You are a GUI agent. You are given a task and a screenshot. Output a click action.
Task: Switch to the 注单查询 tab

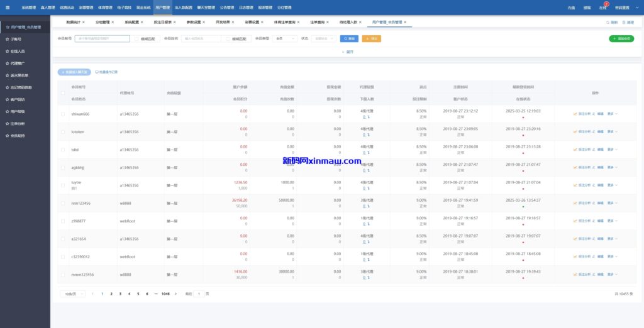point(319,22)
